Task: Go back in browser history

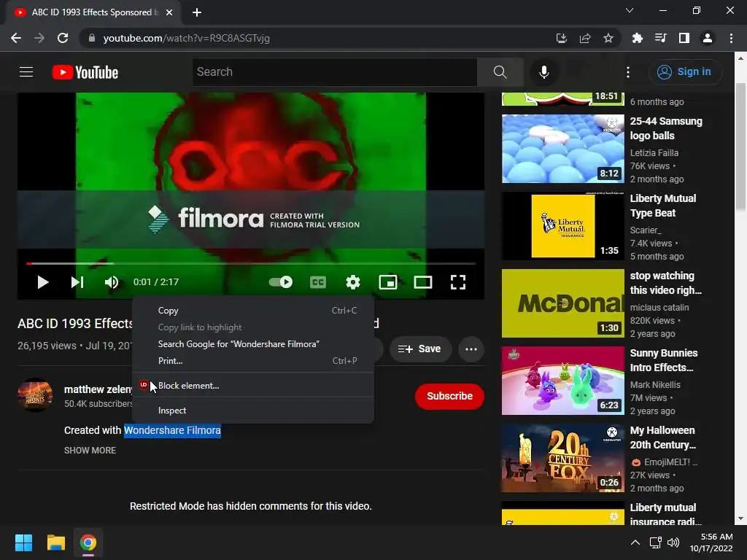Action: [16, 38]
